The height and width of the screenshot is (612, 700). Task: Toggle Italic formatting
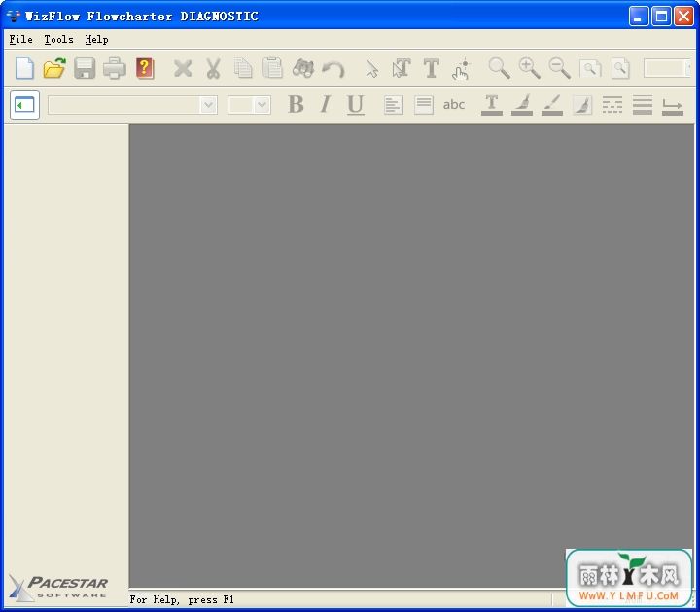pos(326,105)
